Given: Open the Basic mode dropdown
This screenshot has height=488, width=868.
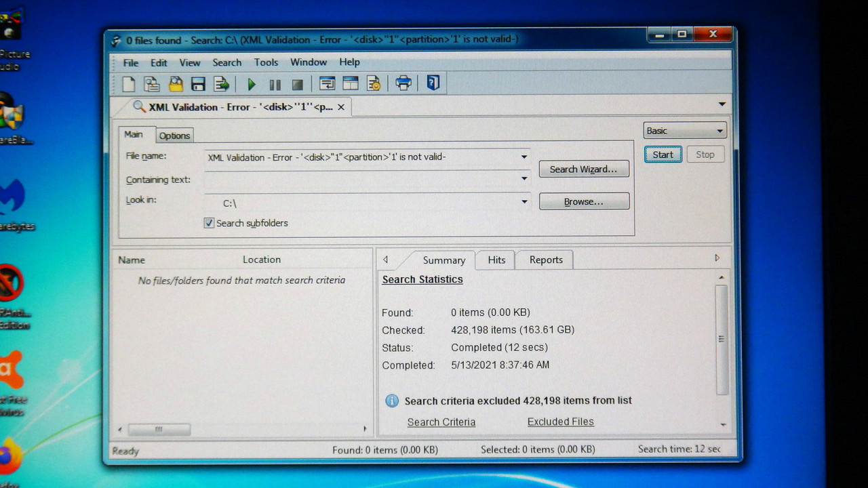Looking at the screenshot, I should point(685,131).
